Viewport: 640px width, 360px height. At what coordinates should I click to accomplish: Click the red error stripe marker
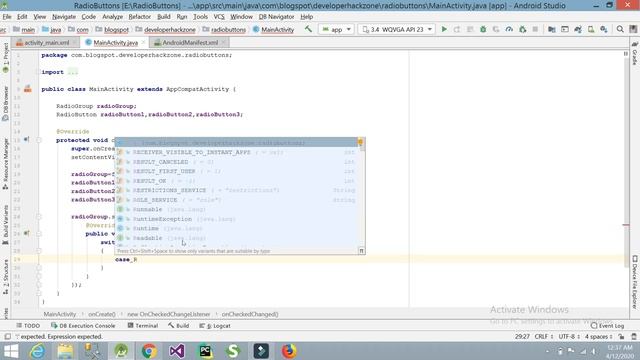pyautogui.click(x=626, y=225)
